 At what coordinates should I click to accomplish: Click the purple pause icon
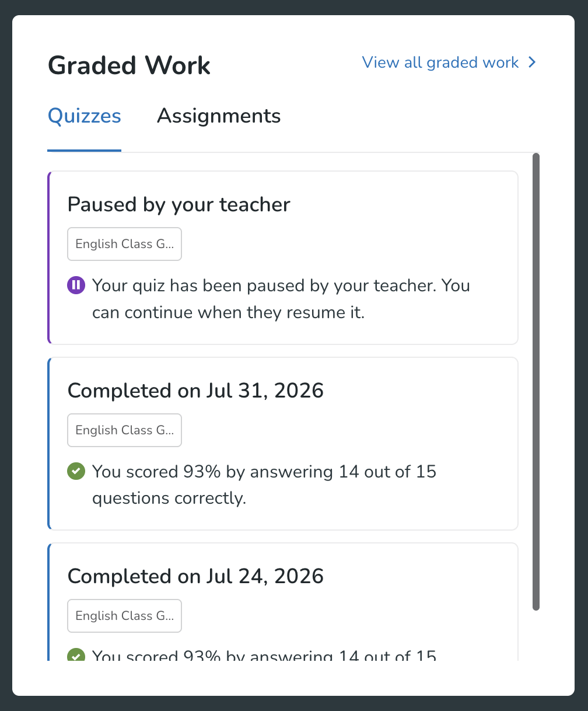pyautogui.click(x=76, y=285)
